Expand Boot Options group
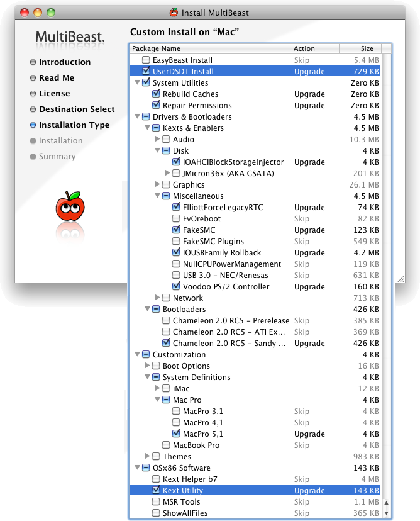Viewport: 420px width, 521px height. coord(147,366)
